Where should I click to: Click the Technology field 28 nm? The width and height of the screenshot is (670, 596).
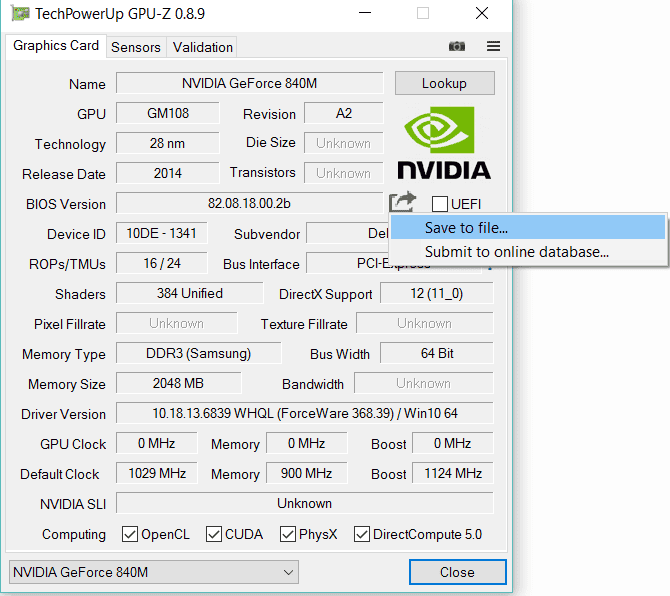[x=168, y=143]
